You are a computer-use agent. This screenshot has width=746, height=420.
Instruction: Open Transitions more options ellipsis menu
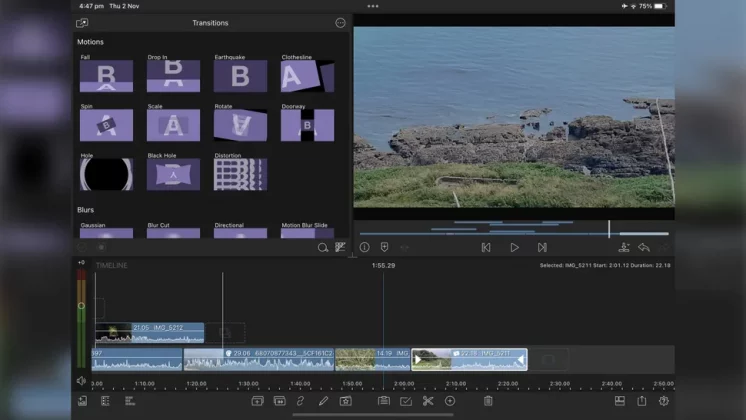point(340,23)
